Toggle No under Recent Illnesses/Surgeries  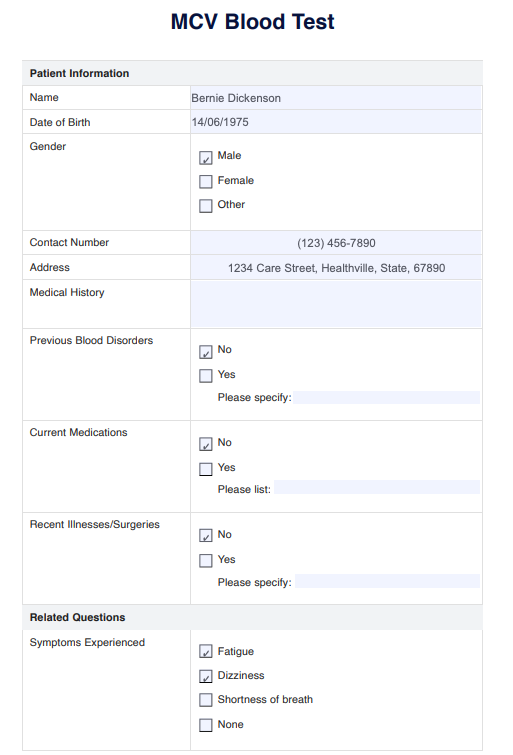tap(206, 535)
